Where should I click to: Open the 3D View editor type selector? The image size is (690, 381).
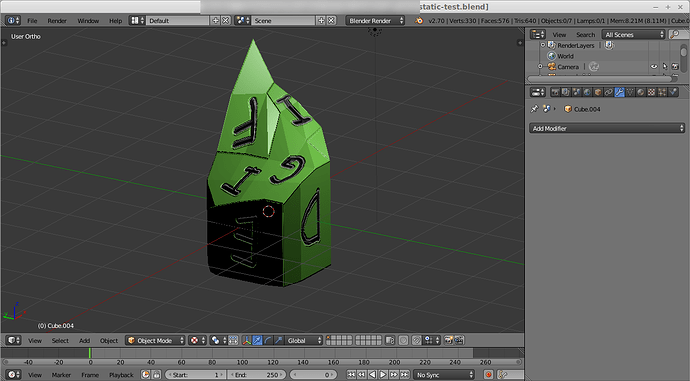tap(13, 340)
